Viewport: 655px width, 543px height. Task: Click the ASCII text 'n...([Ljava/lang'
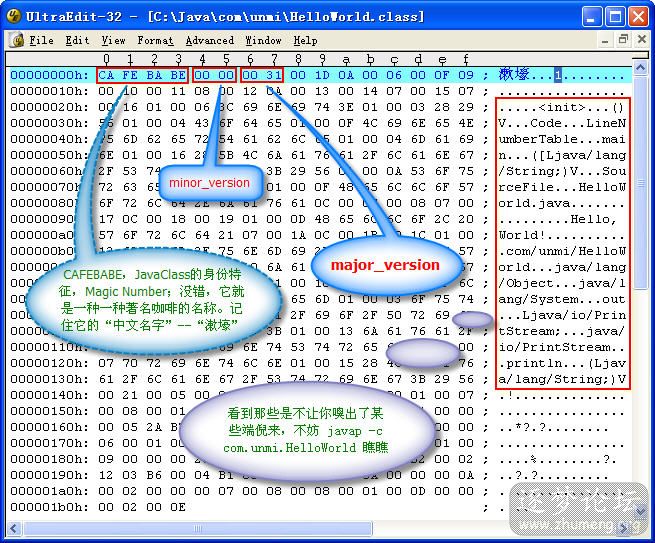point(562,155)
